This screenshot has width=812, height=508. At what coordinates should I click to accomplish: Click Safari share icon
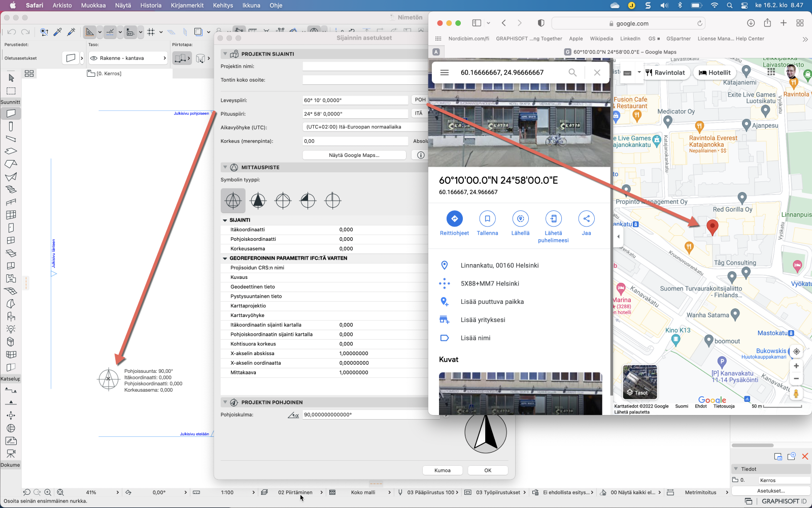767,23
